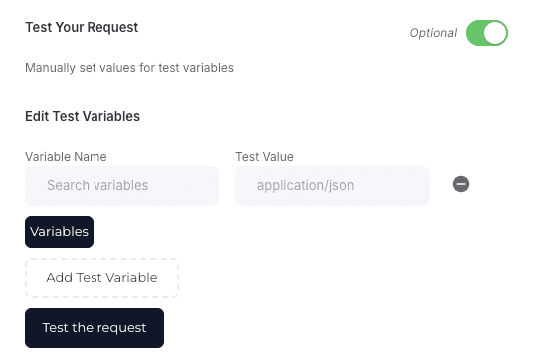544x362 pixels.
Task: Click the Edit Test Variables heading
Action: point(82,116)
